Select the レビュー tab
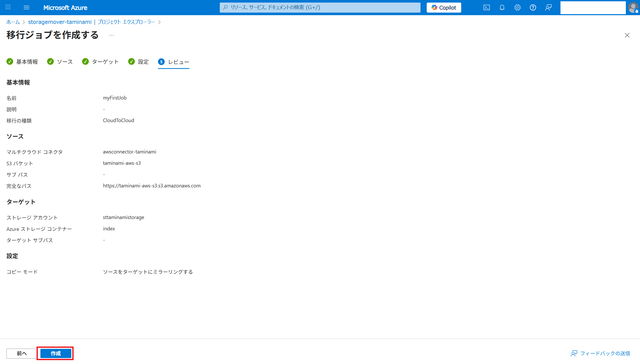This screenshot has width=640, height=364. [x=174, y=62]
